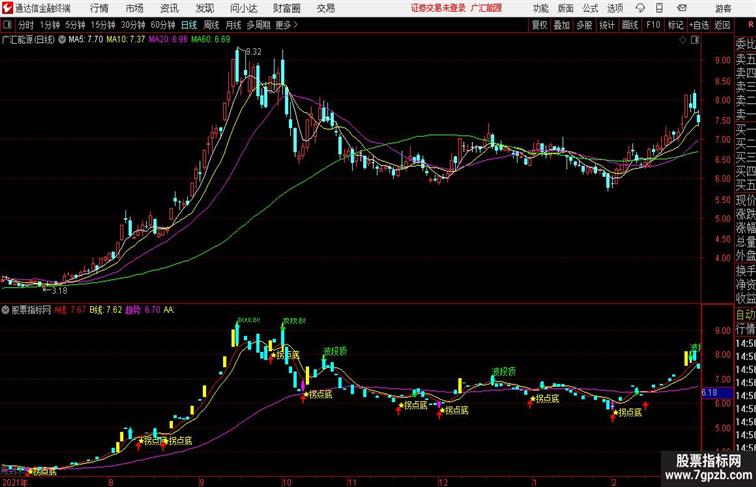Click the round icon beside 股票指标网 indicator
The width and height of the screenshot is (756, 487).
tap(5, 310)
